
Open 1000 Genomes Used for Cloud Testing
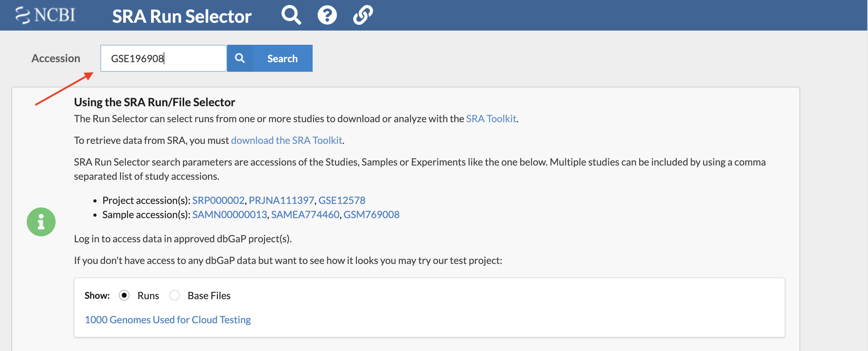pyautogui.click(x=168, y=320)
